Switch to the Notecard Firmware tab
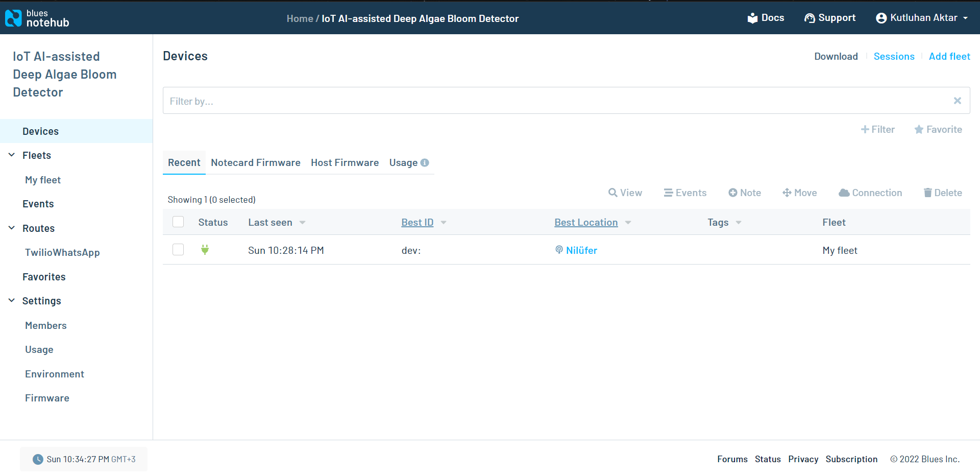The height and width of the screenshot is (476, 980). (x=256, y=162)
